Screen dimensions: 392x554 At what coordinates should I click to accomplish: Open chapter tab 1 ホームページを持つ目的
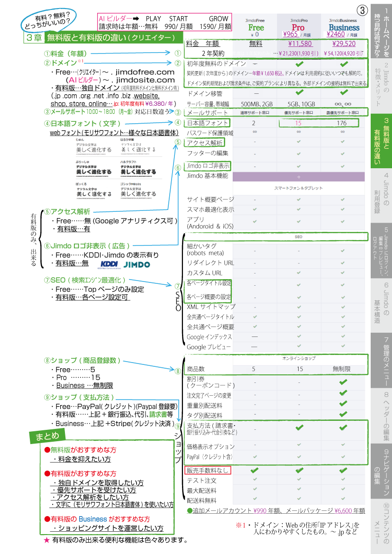pos(382,32)
